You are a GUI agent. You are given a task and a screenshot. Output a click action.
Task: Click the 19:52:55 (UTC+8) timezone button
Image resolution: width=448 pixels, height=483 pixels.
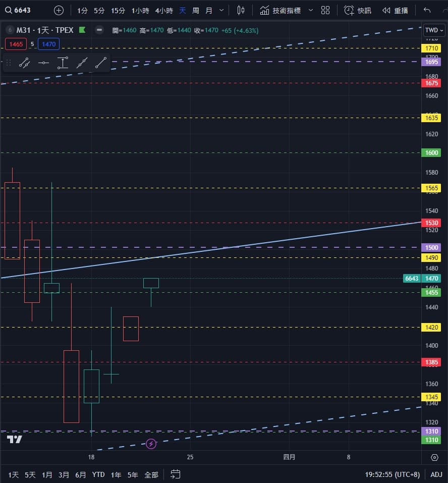click(393, 474)
